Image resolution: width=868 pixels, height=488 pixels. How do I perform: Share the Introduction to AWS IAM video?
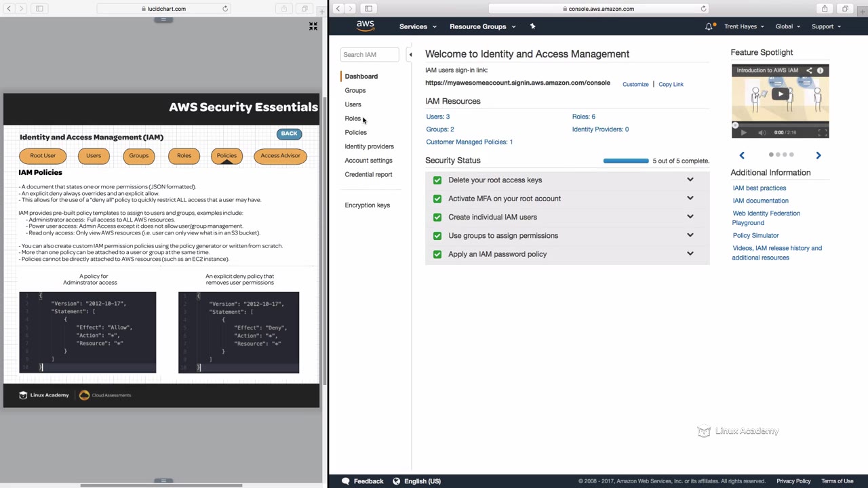[x=809, y=70]
